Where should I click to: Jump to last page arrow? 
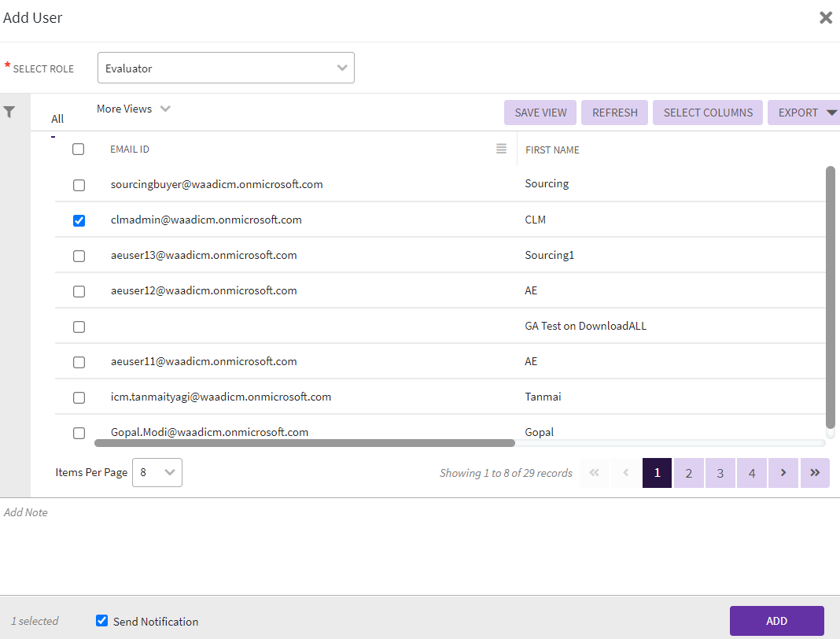pyautogui.click(x=815, y=473)
